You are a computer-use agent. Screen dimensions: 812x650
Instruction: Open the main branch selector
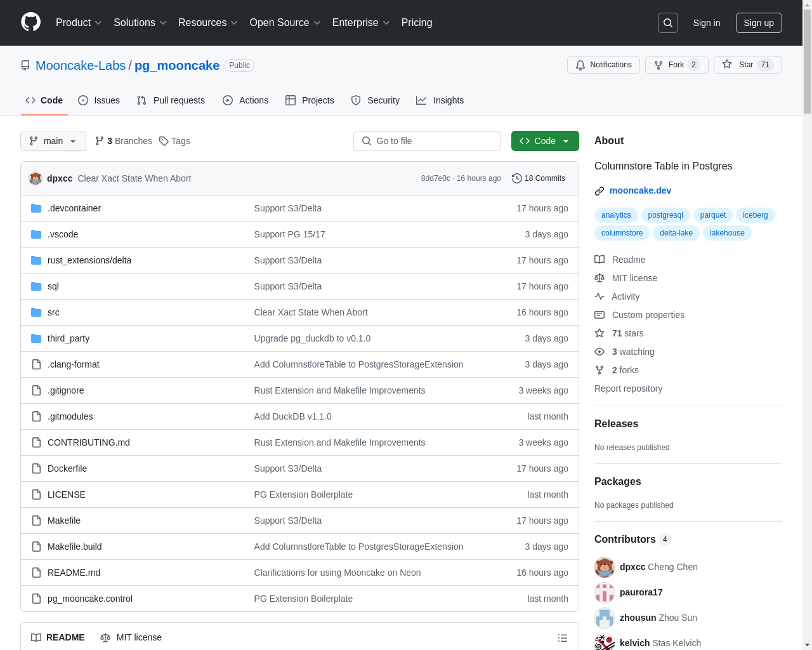pyautogui.click(x=53, y=141)
